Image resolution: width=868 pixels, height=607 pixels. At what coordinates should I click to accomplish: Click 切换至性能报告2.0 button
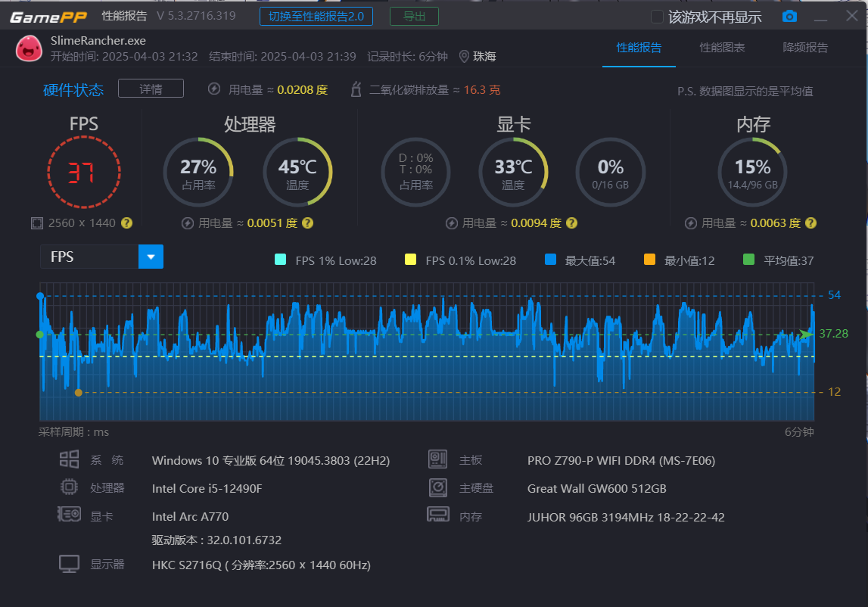tap(316, 17)
